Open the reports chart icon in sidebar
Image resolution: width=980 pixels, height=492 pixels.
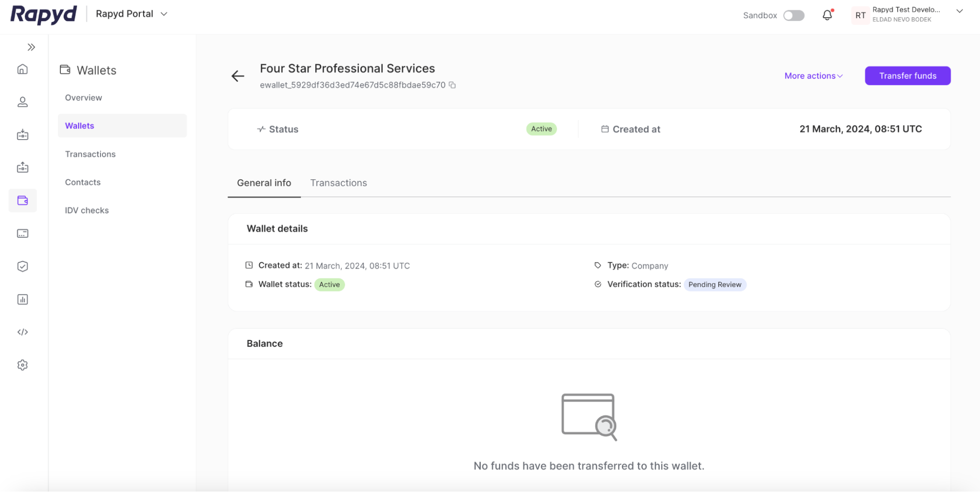pos(23,299)
